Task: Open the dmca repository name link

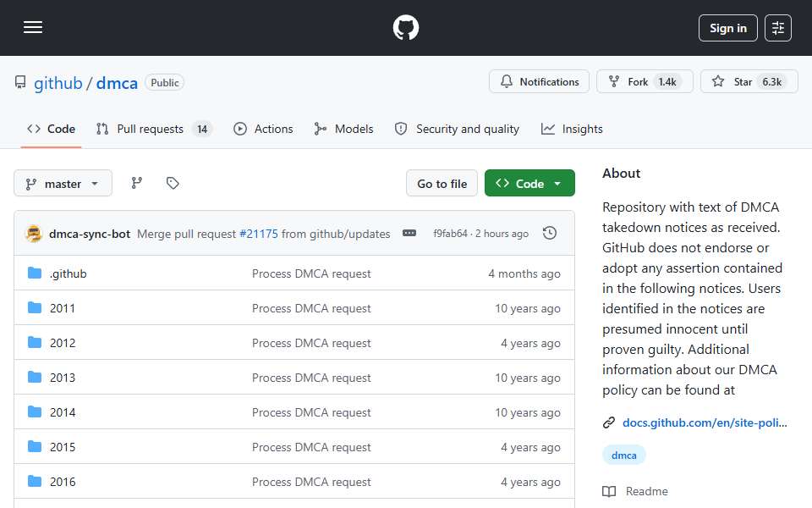Action: point(117,83)
